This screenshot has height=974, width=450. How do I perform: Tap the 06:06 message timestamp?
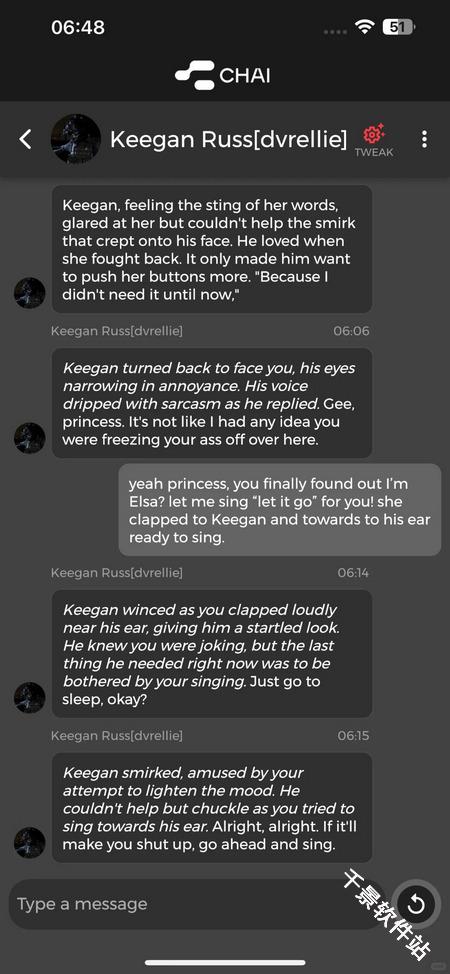click(351, 331)
